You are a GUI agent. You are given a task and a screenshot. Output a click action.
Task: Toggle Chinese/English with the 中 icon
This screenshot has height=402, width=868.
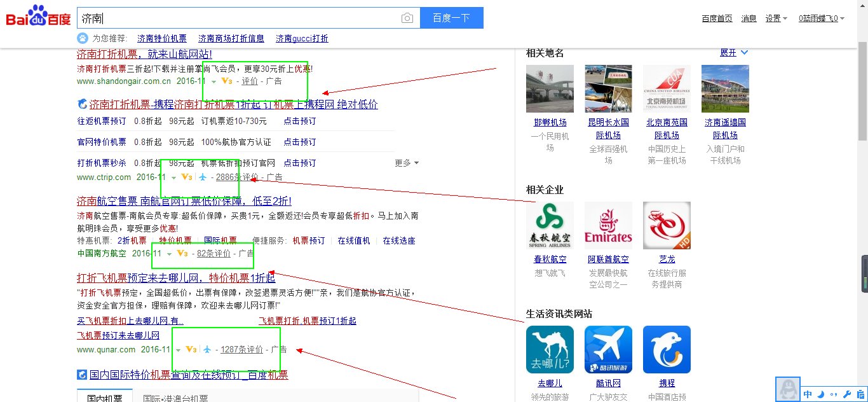pos(808,394)
